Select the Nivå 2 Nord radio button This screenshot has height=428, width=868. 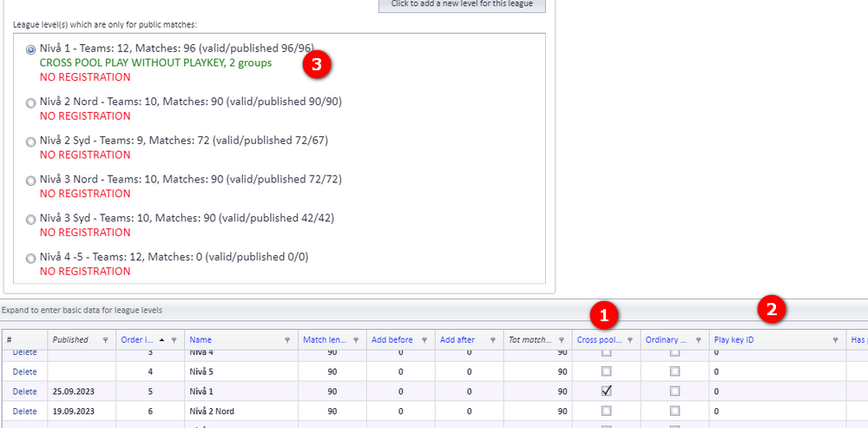(x=31, y=103)
